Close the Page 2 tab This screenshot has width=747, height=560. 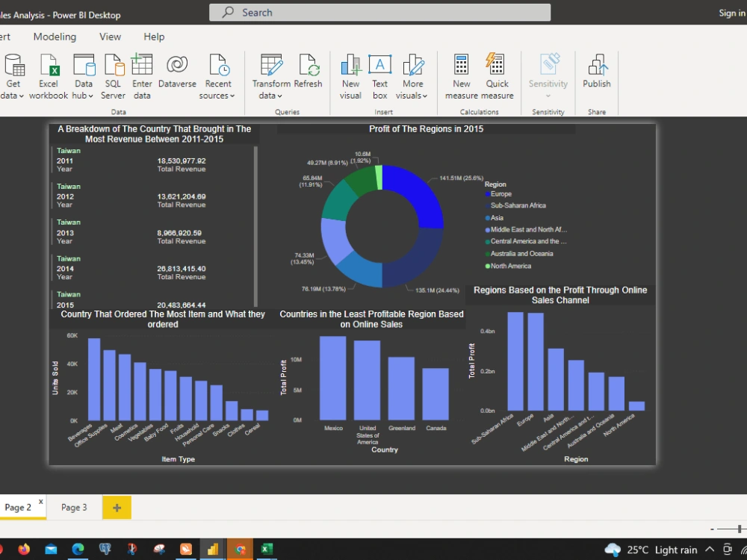pyautogui.click(x=41, y=502)
